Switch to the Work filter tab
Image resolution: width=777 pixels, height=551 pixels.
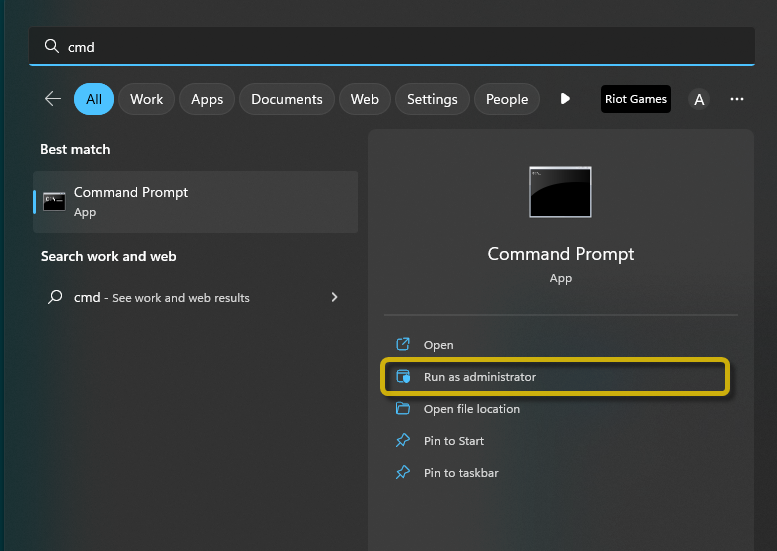click(x=146, y=99)
